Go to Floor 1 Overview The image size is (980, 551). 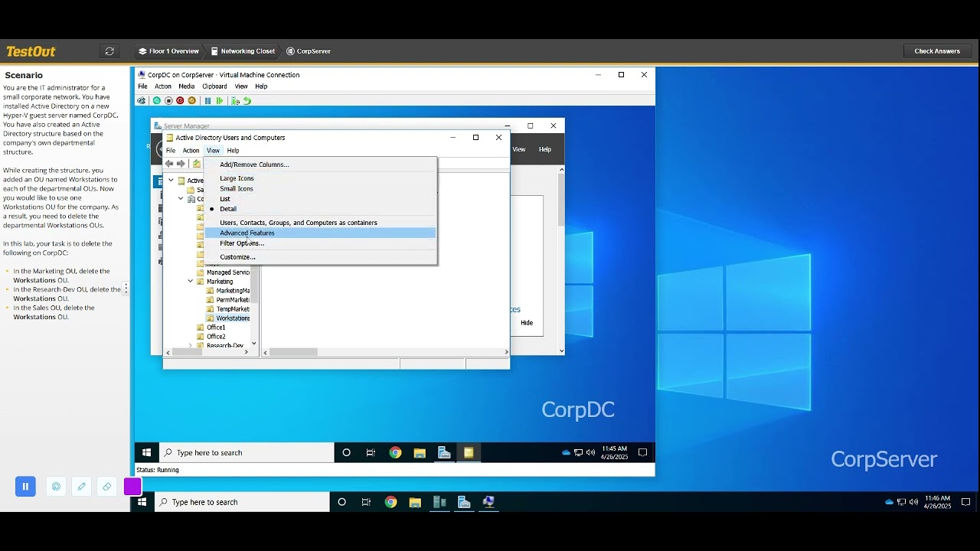click(x=168, y=51)
